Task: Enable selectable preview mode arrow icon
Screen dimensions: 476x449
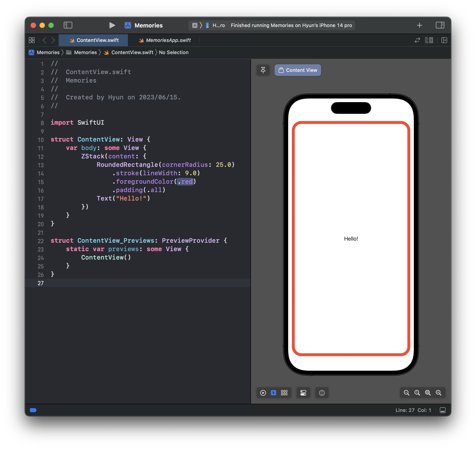Action: 273,393
